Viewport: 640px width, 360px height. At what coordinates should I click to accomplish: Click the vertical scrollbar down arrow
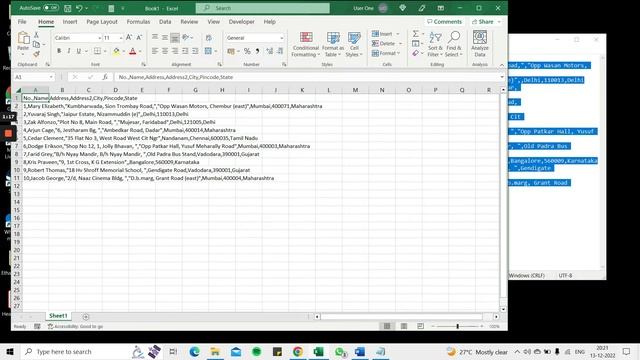pyautogui.click(x=503, y=309)
